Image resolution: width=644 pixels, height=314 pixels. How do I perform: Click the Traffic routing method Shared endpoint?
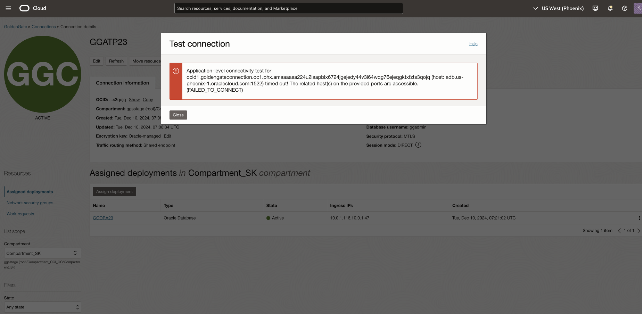point(159,145)
